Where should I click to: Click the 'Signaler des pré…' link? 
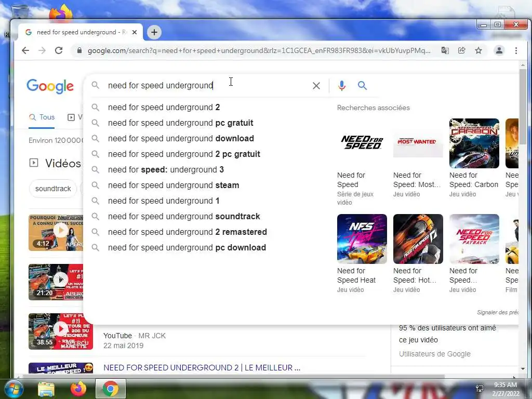(x=497, y=312)
